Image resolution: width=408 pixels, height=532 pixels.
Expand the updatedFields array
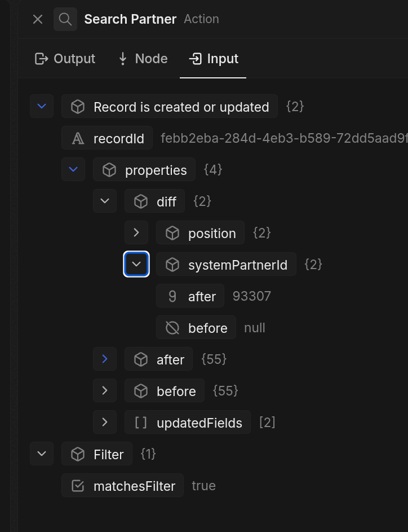pos(104,422)
